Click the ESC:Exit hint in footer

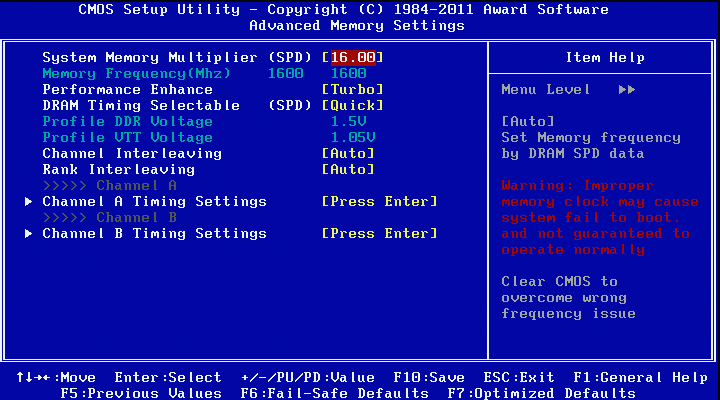point(518,377)
